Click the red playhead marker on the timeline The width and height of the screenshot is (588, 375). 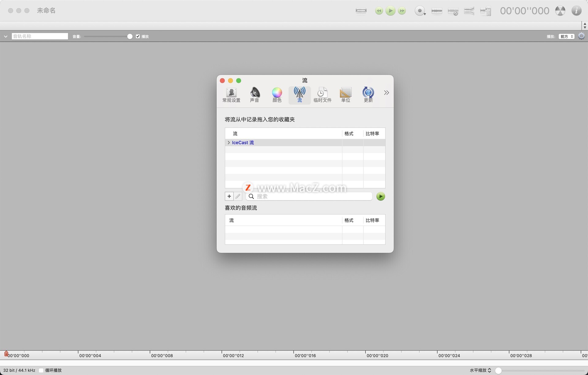(6, 354)
